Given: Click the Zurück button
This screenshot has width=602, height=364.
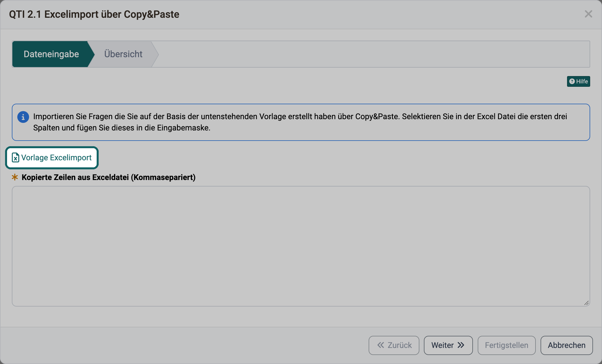Looking at the screenshot, I should tap(394, 345).
